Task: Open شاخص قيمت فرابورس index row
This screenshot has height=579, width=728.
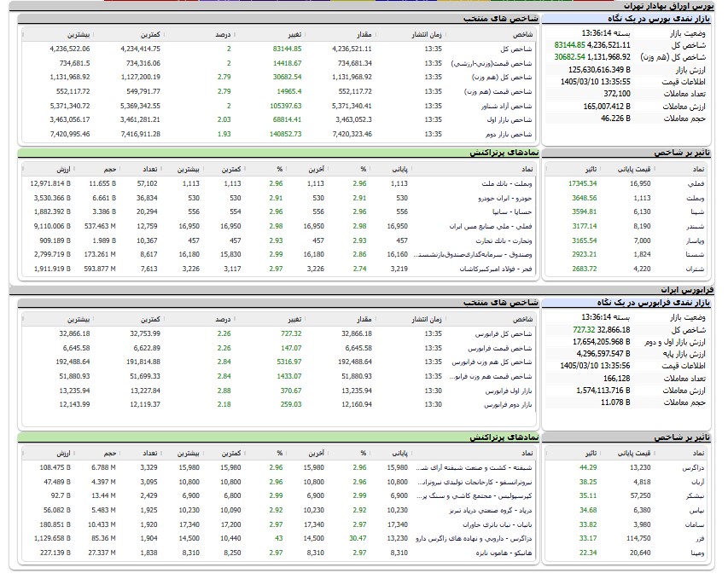Action: (x=500, y=349)
